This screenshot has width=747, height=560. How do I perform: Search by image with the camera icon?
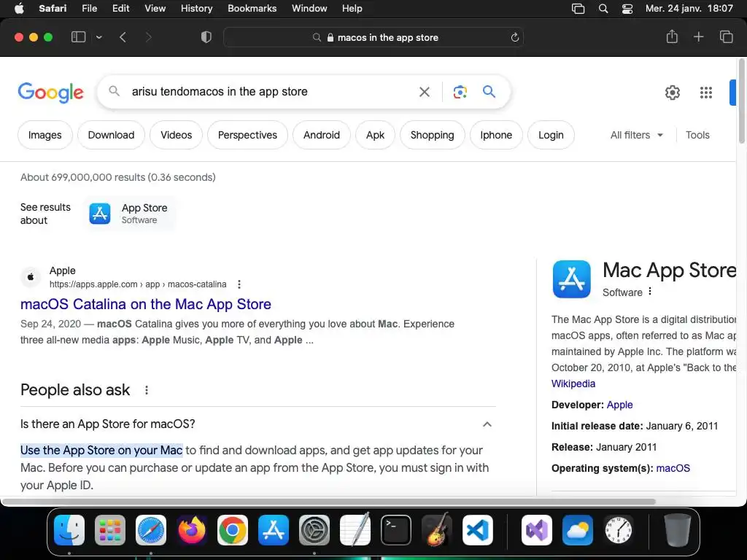point(460,92)
